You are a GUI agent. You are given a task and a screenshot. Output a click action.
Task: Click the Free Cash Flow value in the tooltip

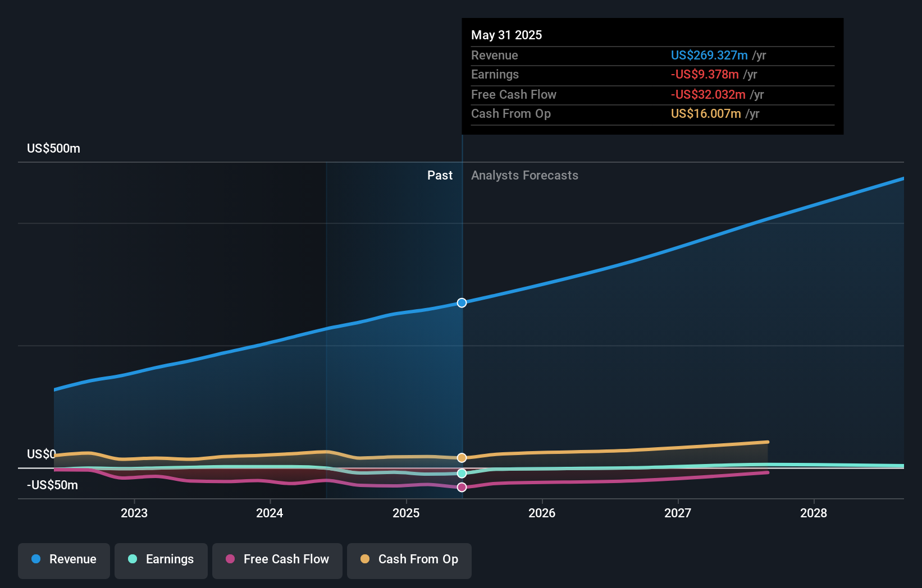pyautogui.click(x=708, y=94)
